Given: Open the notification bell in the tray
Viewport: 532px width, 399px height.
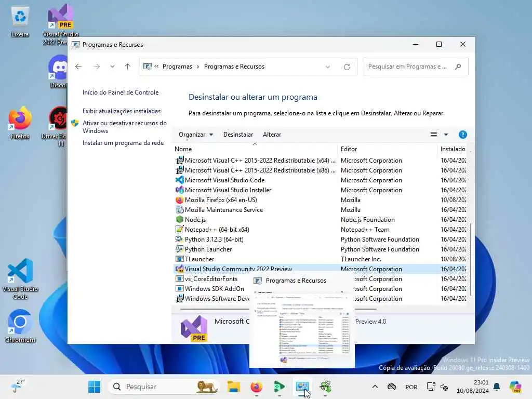Looking at the screenshot, I should (496, 387).
